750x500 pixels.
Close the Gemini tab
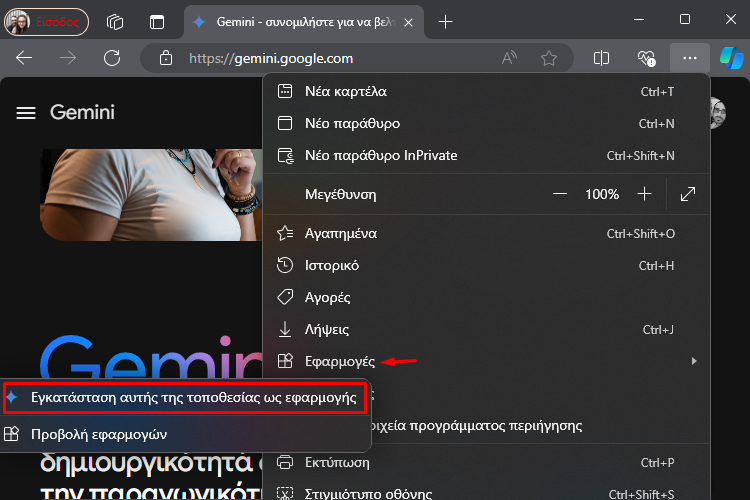[408, 22]
